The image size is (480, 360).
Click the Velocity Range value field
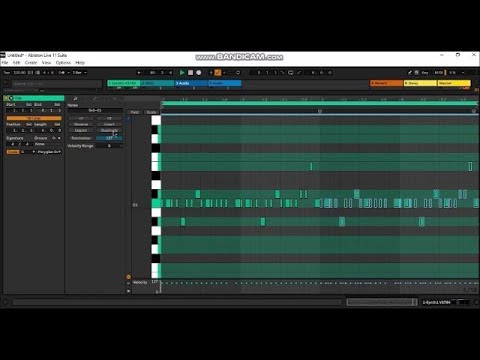click(109, 146)
